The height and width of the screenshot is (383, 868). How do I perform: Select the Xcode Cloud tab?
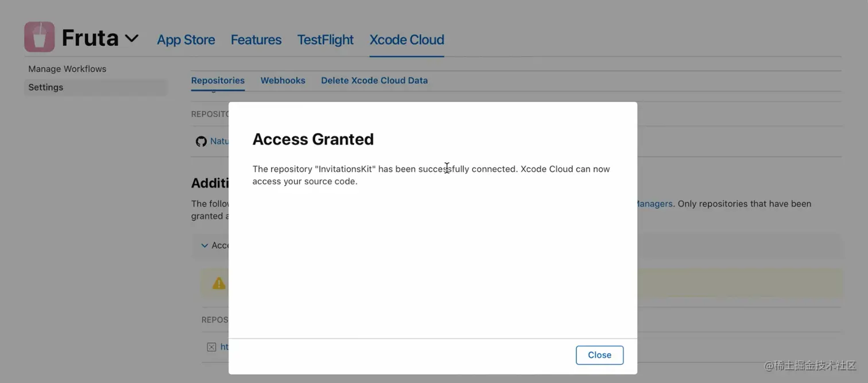click(x=407, y=40)
